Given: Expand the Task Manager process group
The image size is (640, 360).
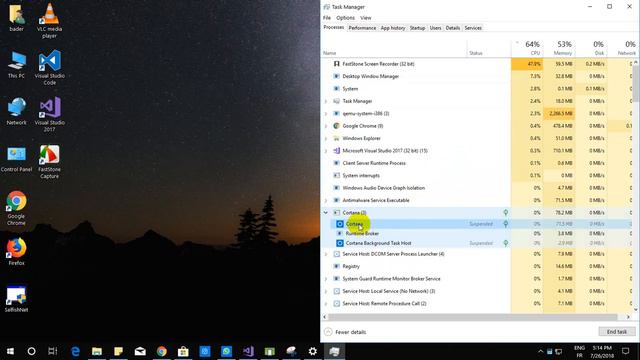Looking at the screenshot, I should [326, 101].
